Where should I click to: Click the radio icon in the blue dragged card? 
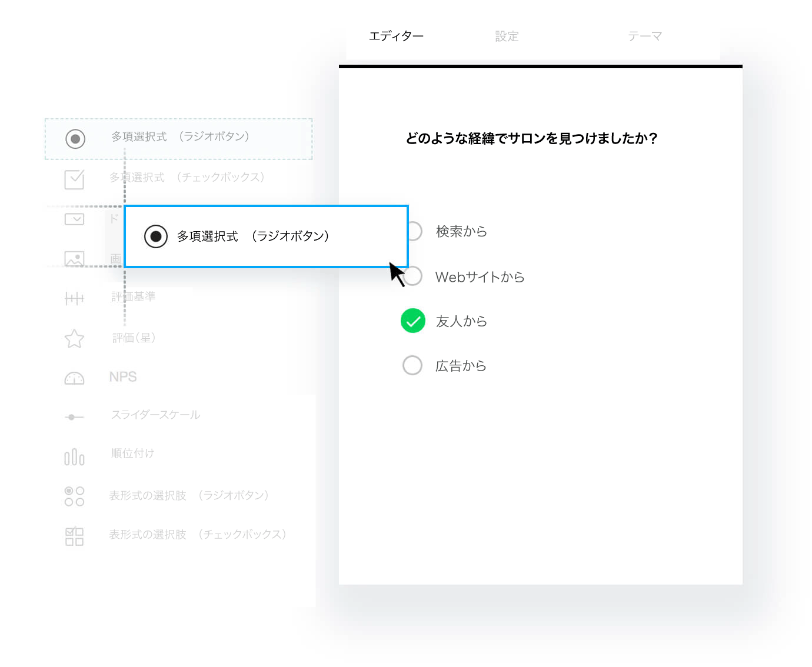156,236
